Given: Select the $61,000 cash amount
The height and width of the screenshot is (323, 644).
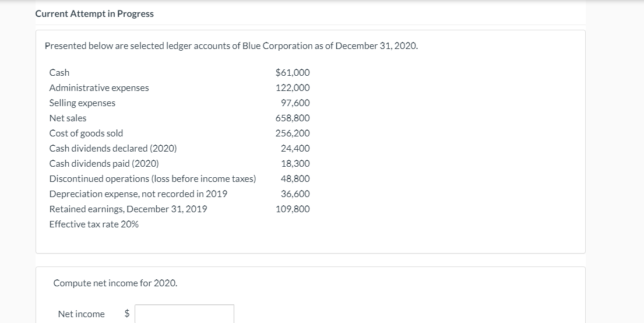Looking at the screenshot, I should click(x=292, y=72).
